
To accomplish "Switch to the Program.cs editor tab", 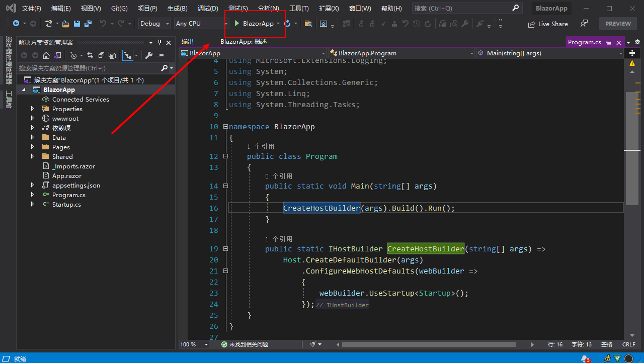I will 584,42.
